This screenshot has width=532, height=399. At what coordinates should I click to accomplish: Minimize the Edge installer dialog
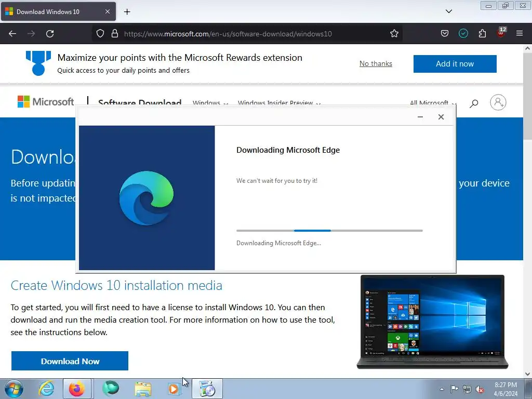[x=420, y=117]
